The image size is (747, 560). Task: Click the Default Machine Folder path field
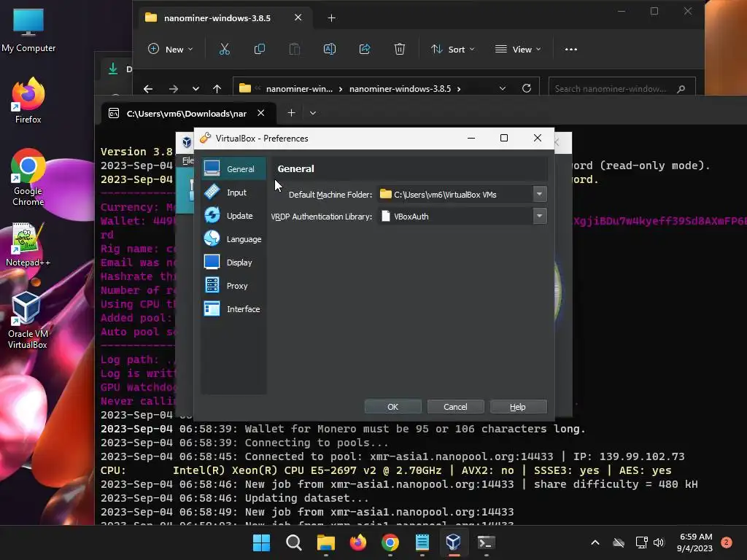click(456, 194)
